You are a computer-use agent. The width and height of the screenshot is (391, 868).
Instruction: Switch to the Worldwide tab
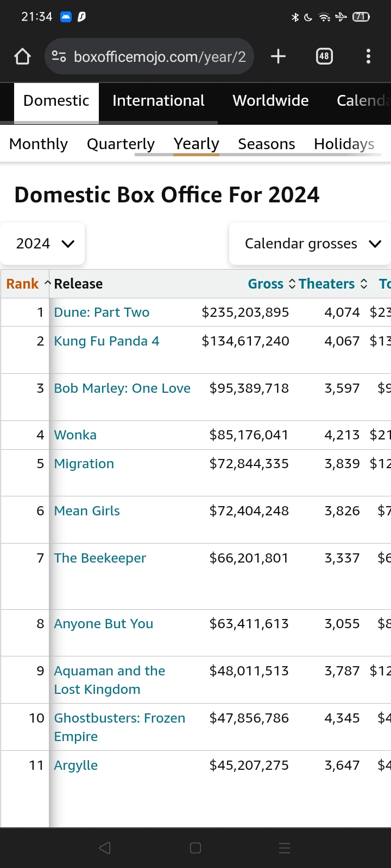click(x=270, y=101)
